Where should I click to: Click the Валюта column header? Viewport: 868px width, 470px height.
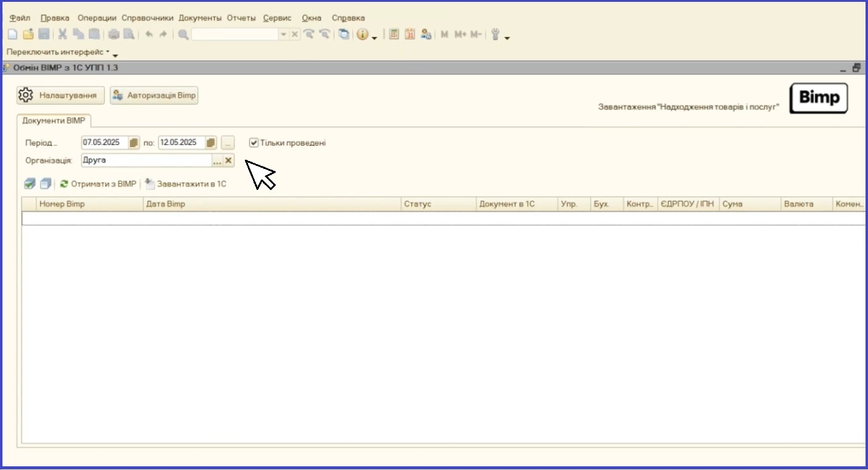(806, 204)
